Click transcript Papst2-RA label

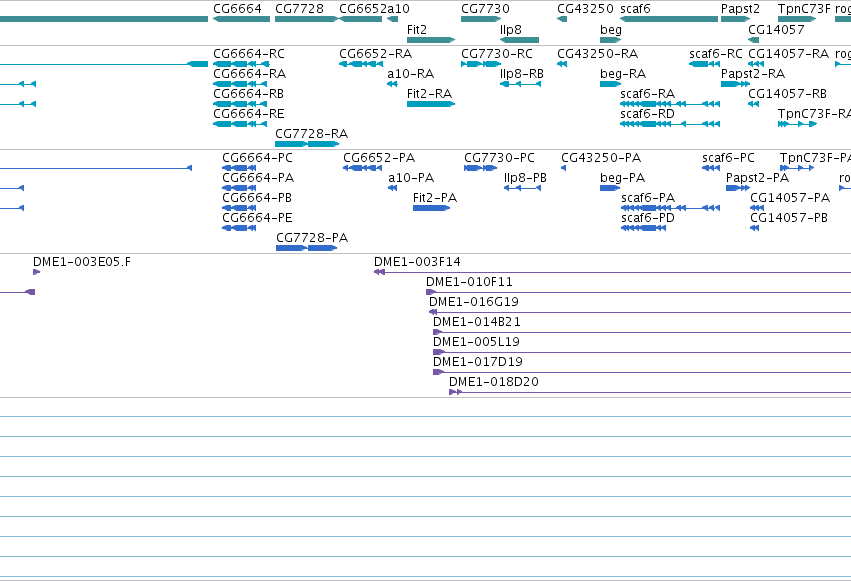tap(753, 73)
